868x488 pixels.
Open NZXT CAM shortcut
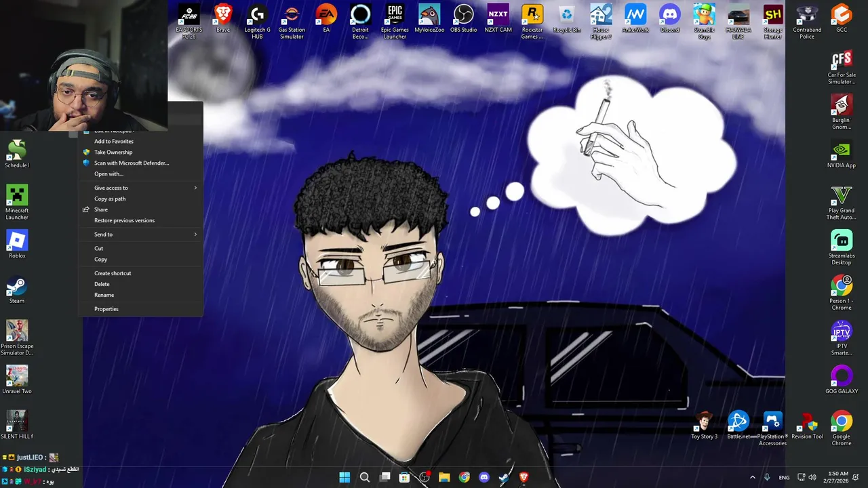(498, 18)
